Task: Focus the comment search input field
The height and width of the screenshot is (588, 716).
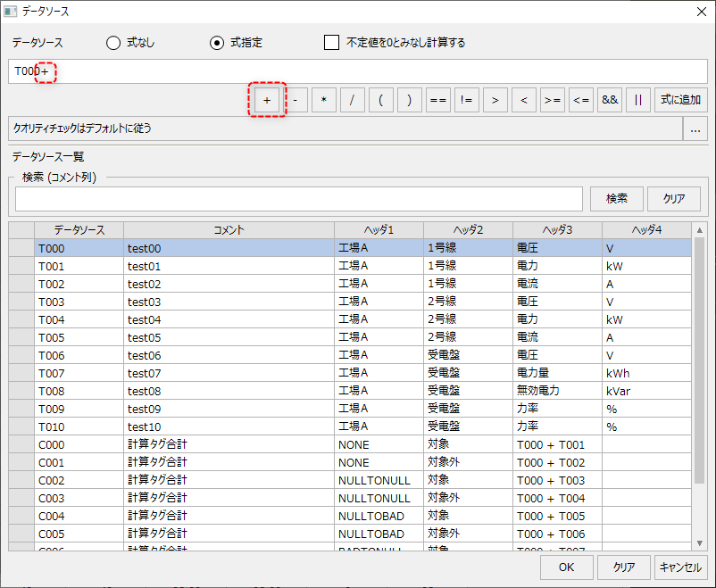Action: pyautogui.click(x=298, y=199)
